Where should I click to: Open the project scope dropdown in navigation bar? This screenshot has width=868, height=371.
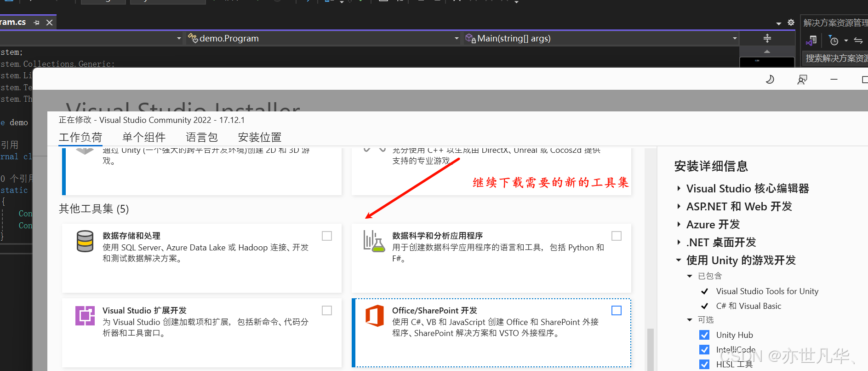click(179, 38)
